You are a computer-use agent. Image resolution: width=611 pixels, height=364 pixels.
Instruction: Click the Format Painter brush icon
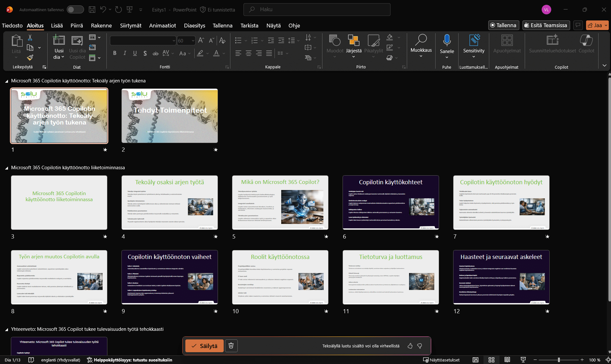[30, 57]
